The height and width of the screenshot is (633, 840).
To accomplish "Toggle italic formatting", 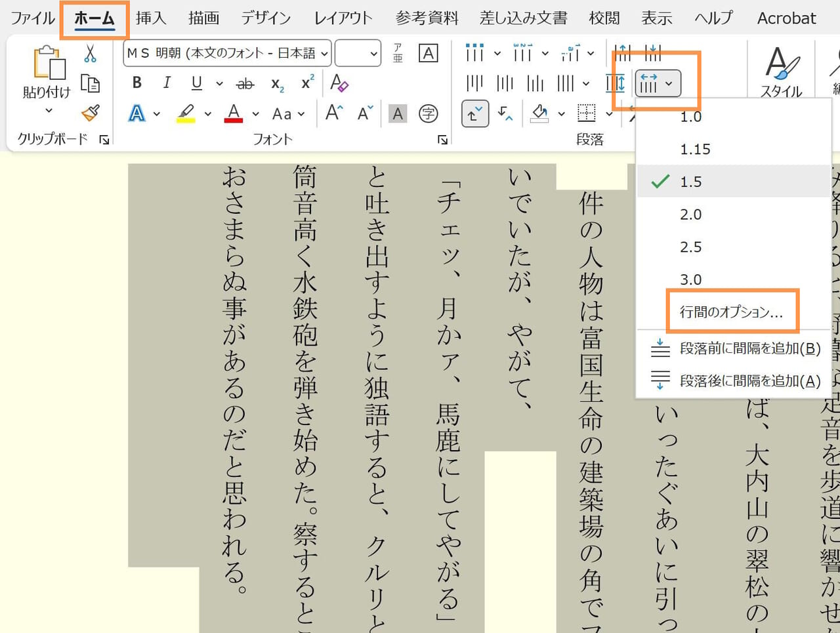I will pos(167,83).
